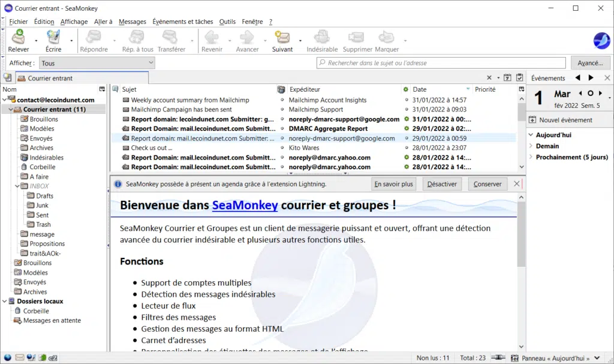
Task: Click the Écrire compose icon
Action: [53, 37]
